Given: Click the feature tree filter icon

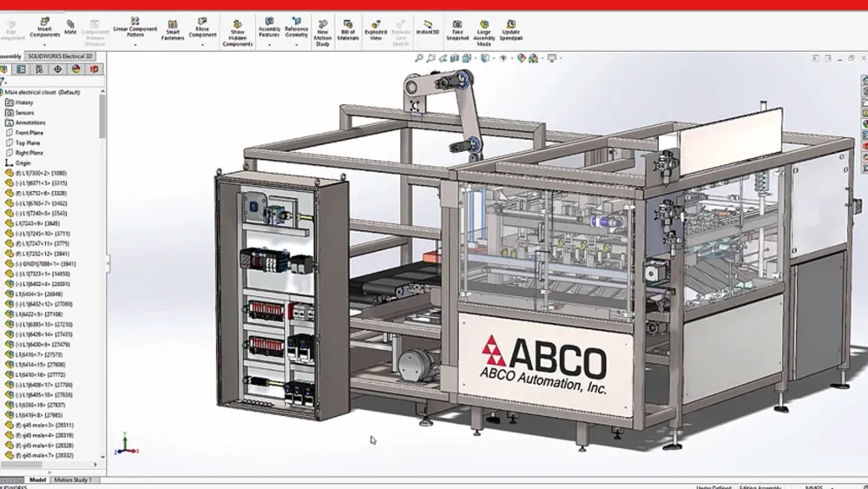Looking at the screenshot, I should [3, 82].
